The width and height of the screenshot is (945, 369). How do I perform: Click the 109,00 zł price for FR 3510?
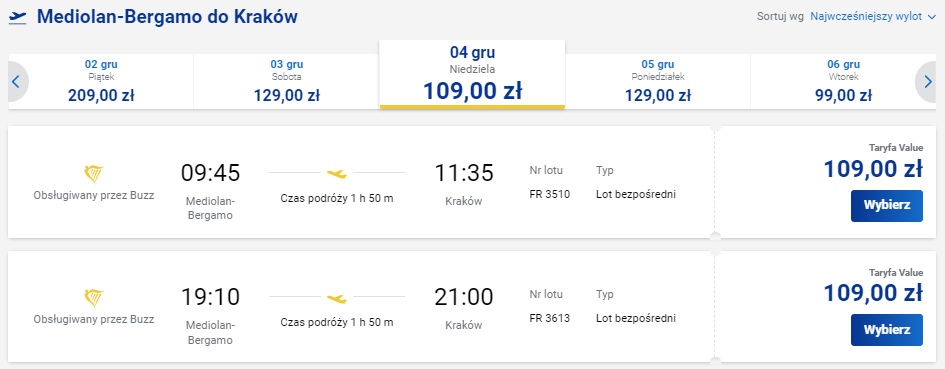[x=873, y=169]
